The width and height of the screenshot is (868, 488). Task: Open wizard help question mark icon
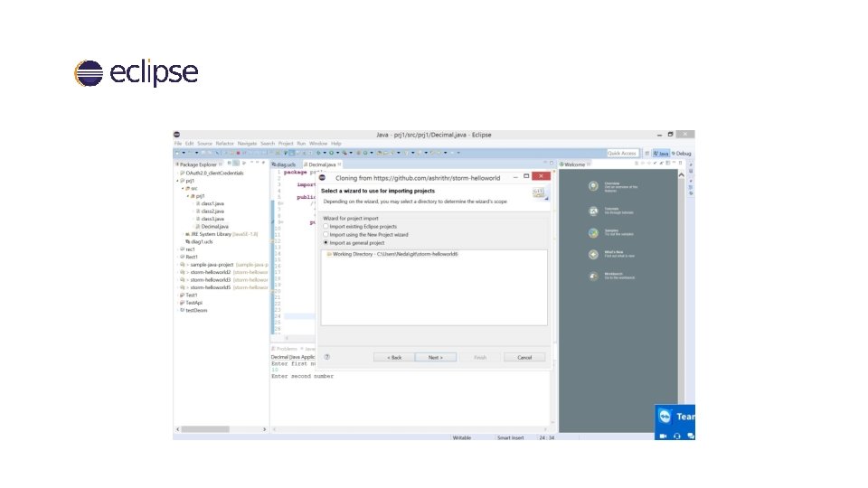(x=327, y=357)
